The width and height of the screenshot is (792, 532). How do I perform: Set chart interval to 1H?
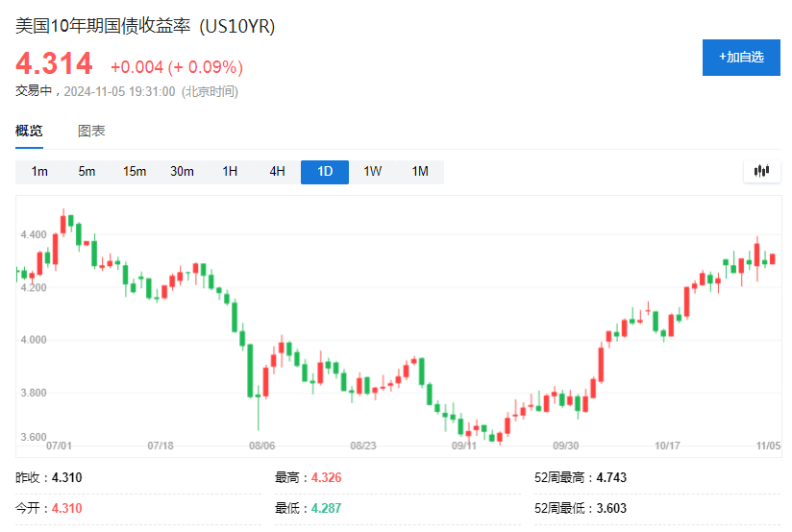click(230, 172)
